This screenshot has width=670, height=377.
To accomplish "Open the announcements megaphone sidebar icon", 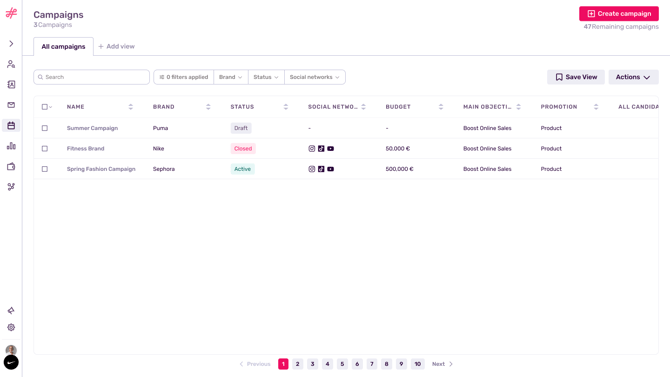I will [x=11, y=310].
